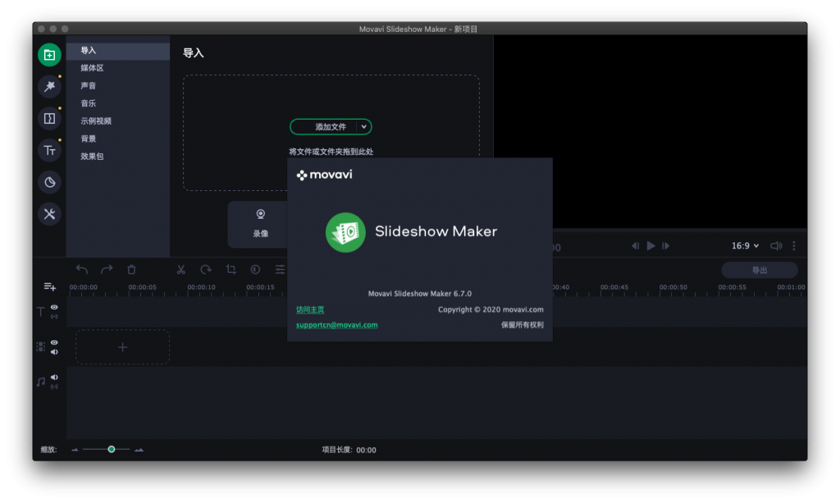
Task: Click the Slideshow Maker green app logo
Action: 345,232
